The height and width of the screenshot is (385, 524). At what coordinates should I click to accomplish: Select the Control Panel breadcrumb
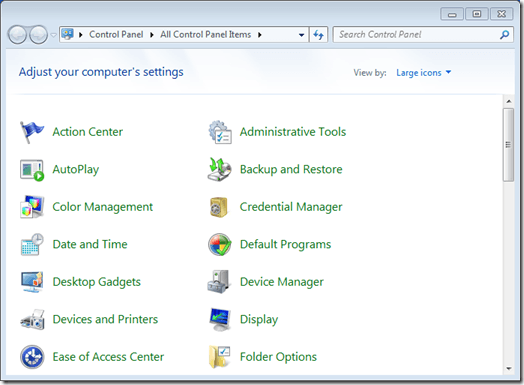pyautogui.click(x=116, y=34)
